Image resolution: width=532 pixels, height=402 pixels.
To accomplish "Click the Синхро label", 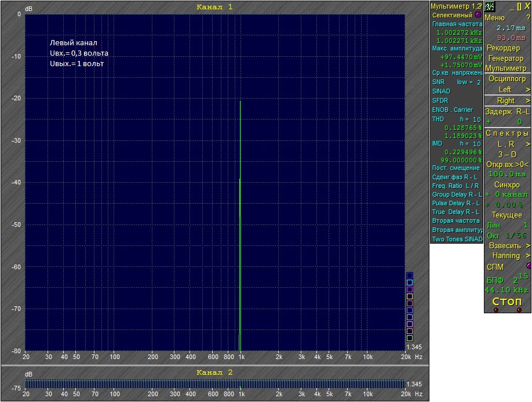I will (x=507, y=185).
